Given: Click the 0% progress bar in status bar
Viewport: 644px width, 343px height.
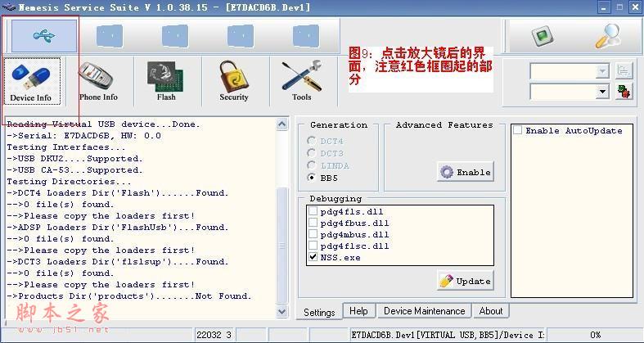Looking at the screenshot, I should pos(595,335).
